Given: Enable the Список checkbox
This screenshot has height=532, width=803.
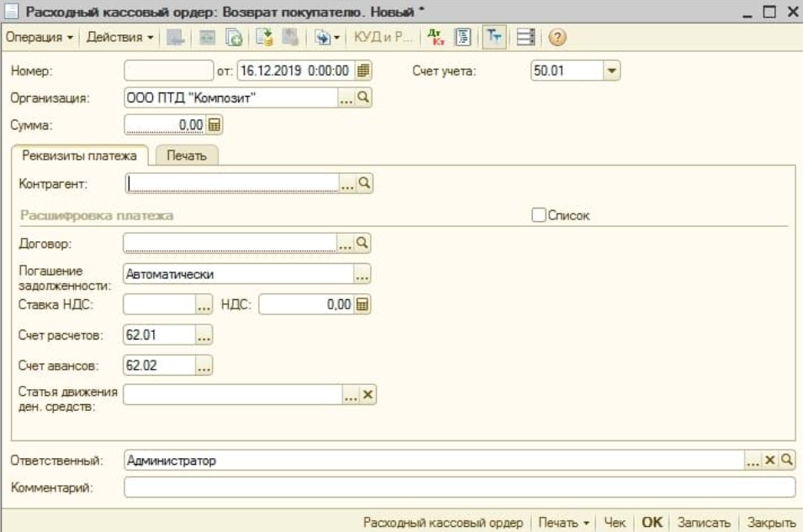Looking at the screenshot, I should click(539, 215).
